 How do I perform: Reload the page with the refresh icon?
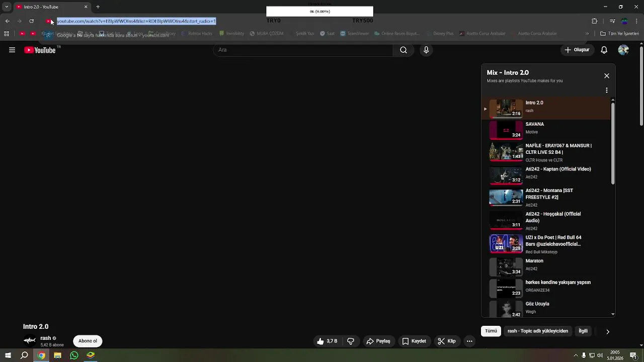31,21
